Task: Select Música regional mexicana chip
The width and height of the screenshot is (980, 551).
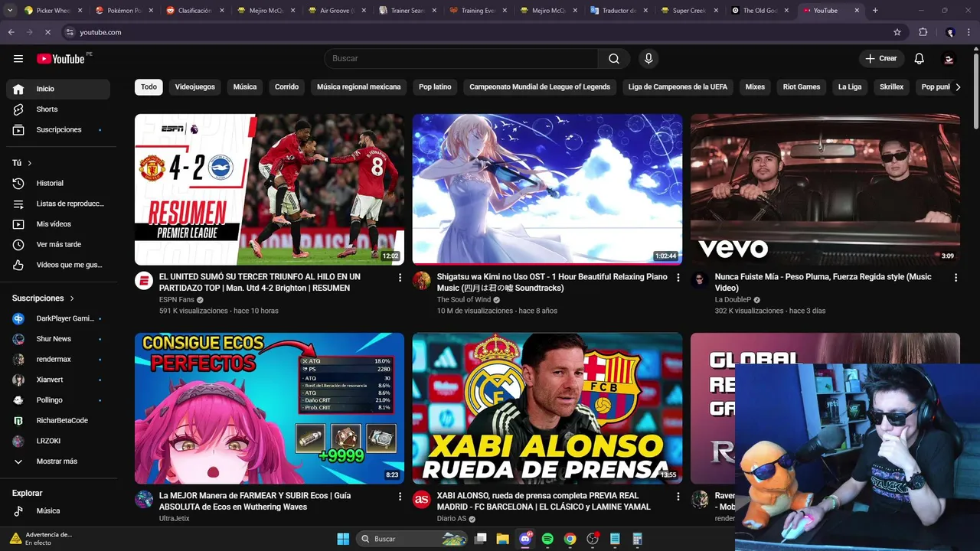Action: click(x=359, y=86)
